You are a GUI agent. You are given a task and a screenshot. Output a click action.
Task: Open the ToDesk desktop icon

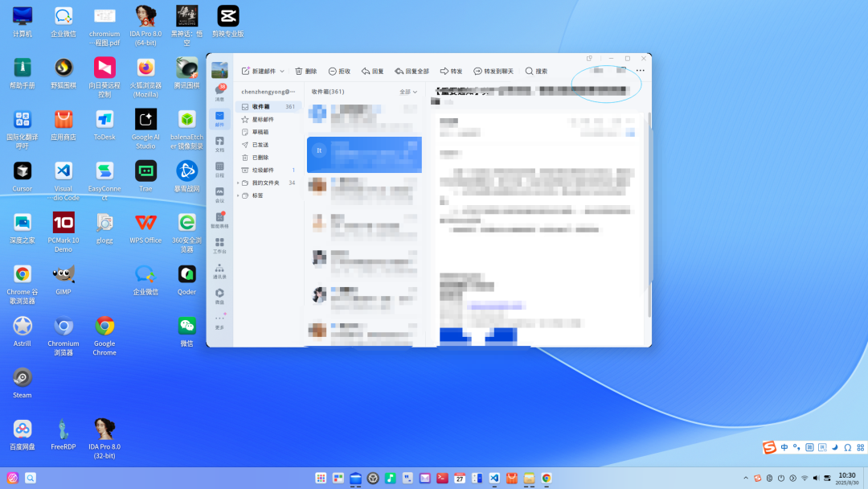(104, 125)
